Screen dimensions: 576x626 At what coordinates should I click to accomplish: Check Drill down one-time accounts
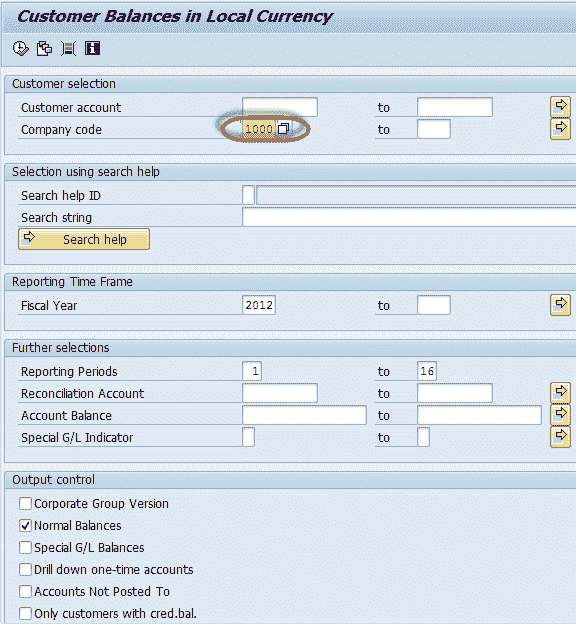point(25,569)
